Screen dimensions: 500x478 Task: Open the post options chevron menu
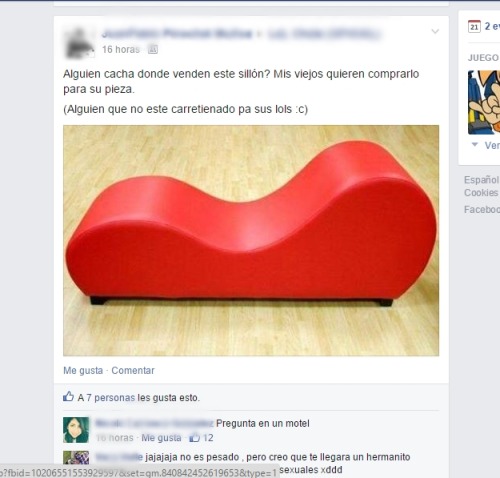(x=435, y=32)
